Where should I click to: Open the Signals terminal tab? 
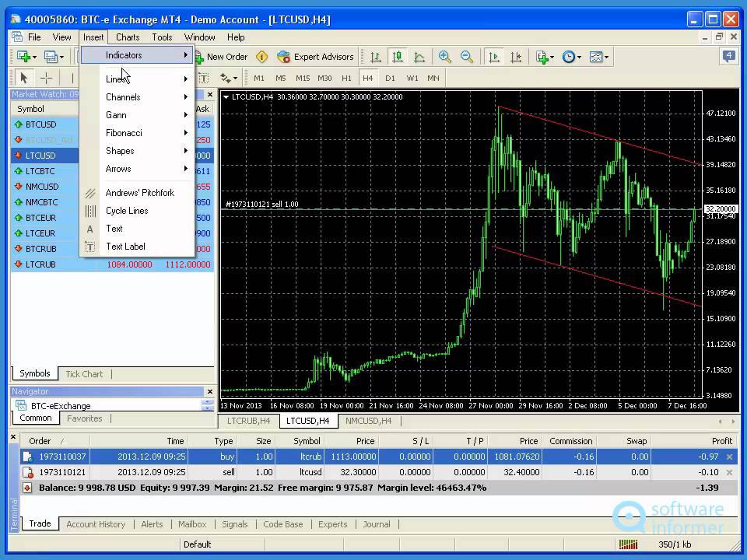[x=235, y=524]
